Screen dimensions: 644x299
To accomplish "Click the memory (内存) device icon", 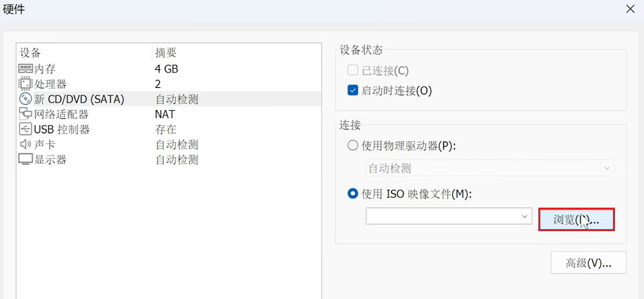I will 26,69.
